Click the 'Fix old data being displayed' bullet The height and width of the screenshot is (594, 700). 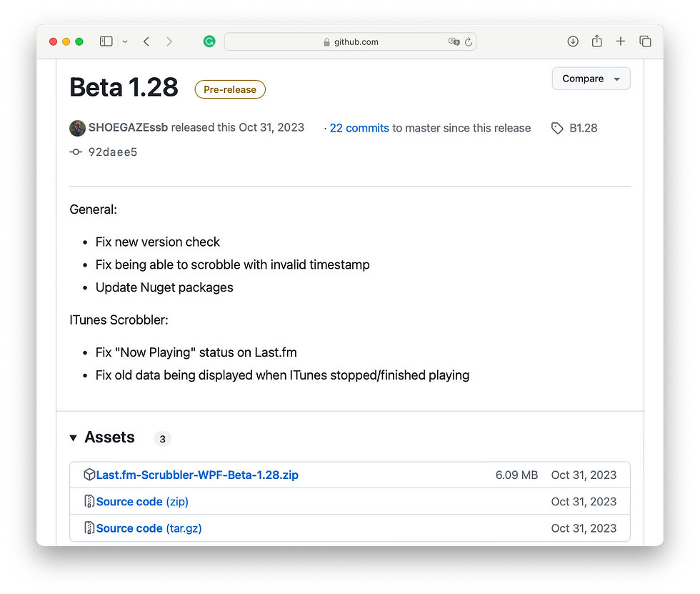(282, 375)
